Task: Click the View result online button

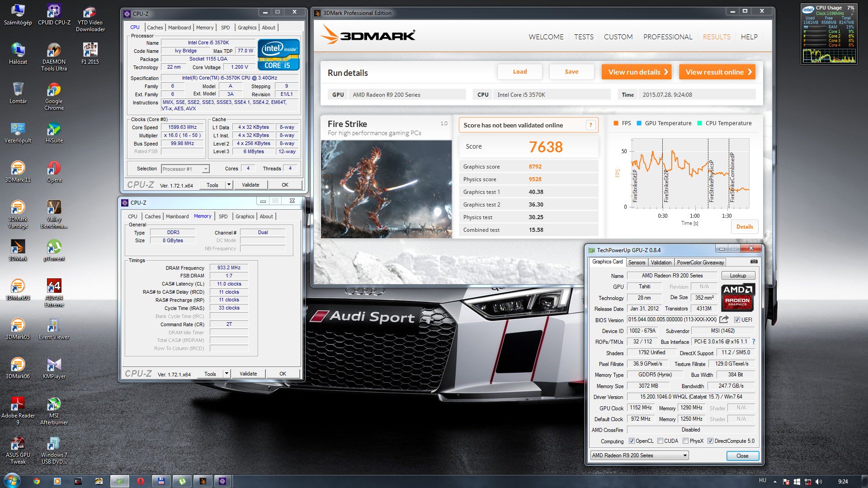Action: click(x=717, y=72)
